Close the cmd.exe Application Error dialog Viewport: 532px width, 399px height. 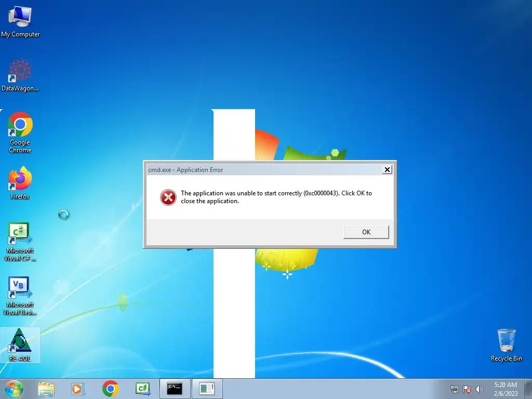click(x=387, y=170)
